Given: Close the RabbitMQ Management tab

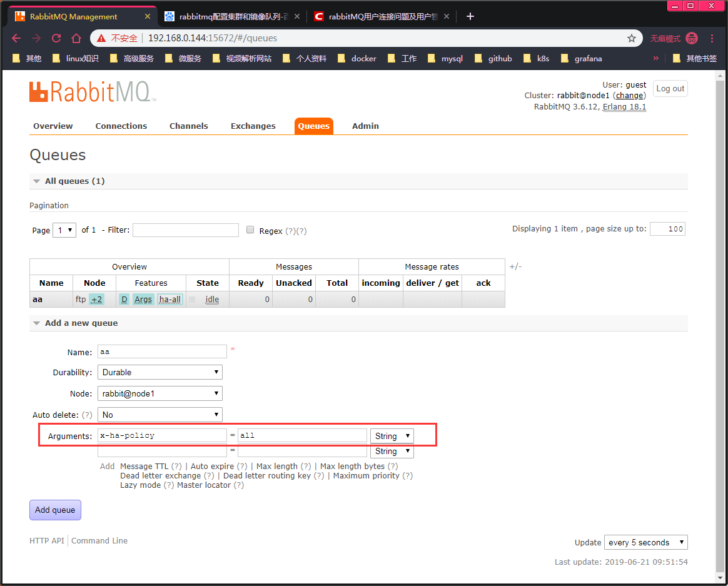Looking at the screenshot, I should pos(148,16).
